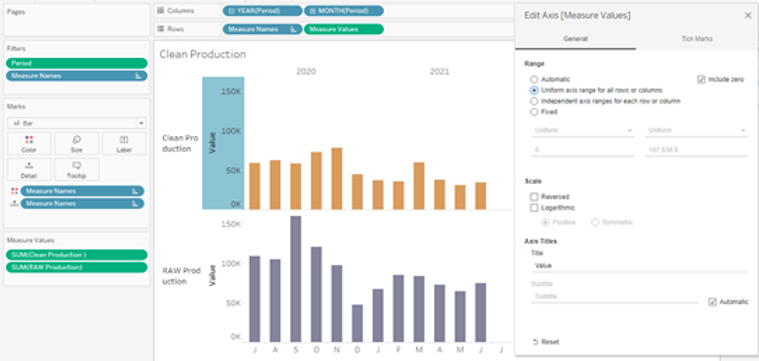Enable the Reversed scale checkbox
This screenshot has width=759, height=361.
click(534, 197)
